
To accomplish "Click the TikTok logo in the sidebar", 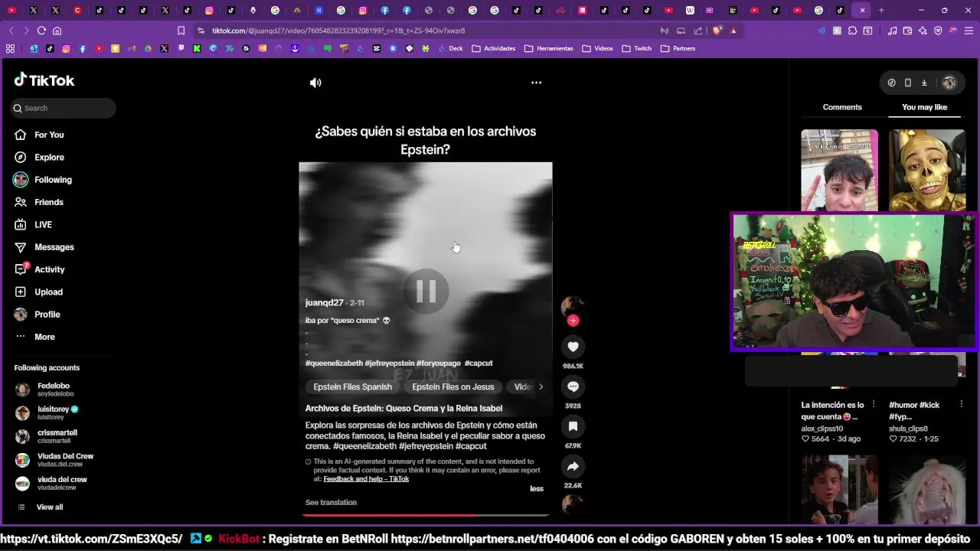I will [x=44, y=80].
